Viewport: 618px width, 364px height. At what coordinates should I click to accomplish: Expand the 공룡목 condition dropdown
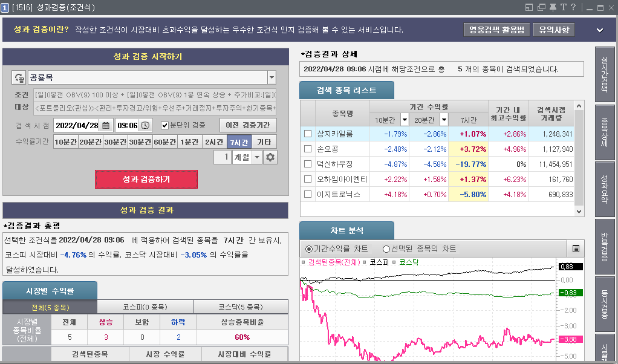click(272, 77)
